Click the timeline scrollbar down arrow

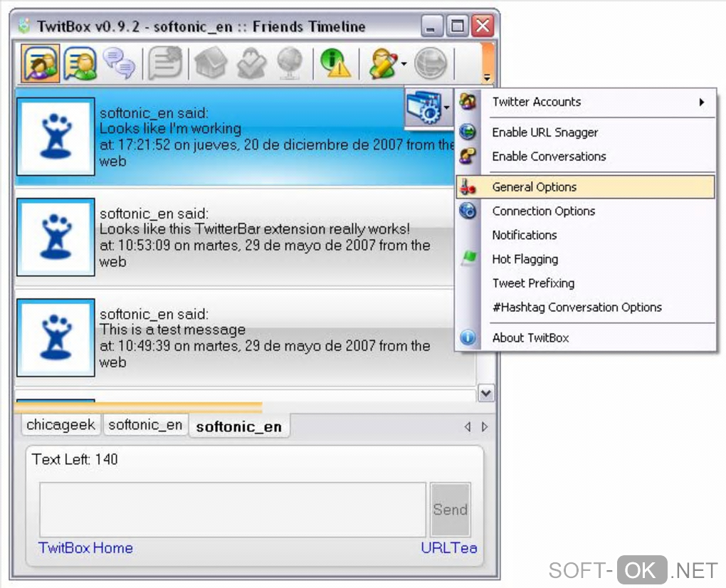click(x=485, y=394)
